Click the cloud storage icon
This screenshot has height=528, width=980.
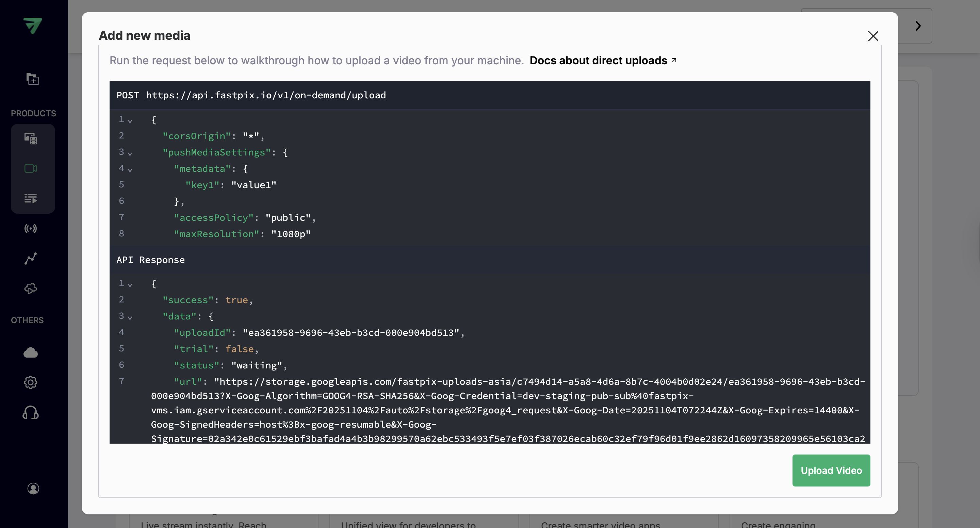point(31,353)
